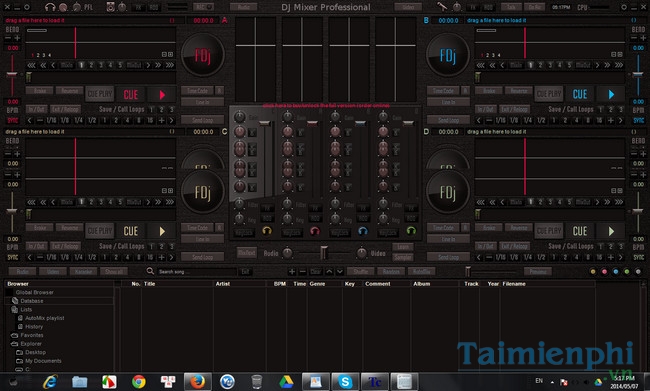Click the minus button under deck B's BEND
The width and height of the screenshot is (650, 391).
(634, 38)
